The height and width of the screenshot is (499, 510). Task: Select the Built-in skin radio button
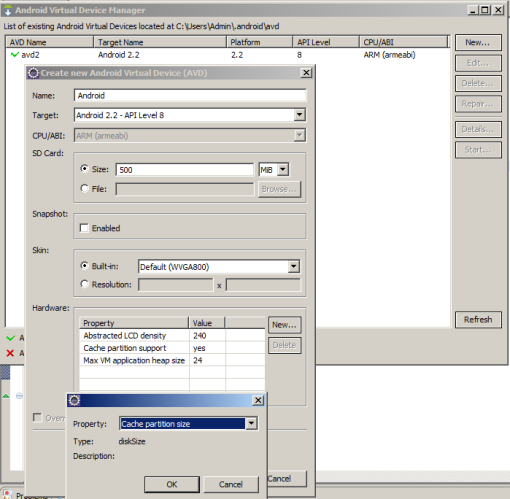coord(84,266)
